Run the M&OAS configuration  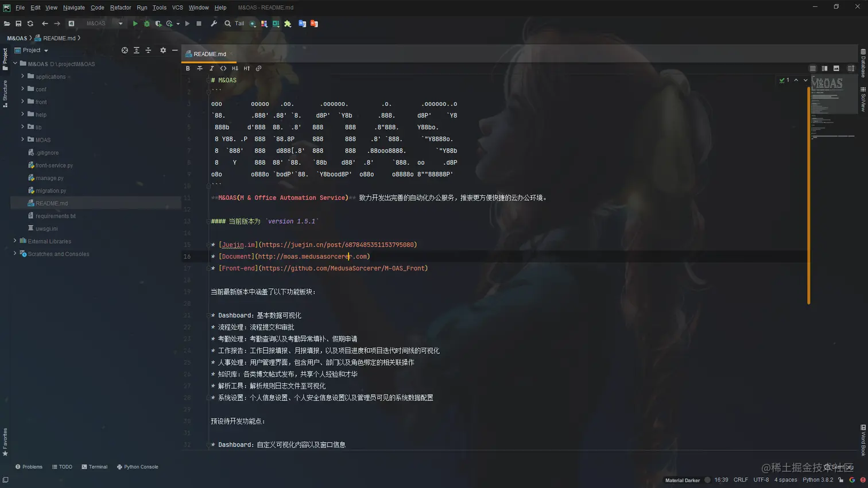135,24
